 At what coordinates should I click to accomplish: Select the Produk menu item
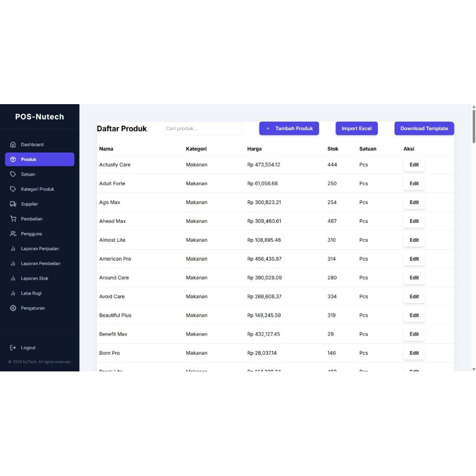(x=40, y=159)
